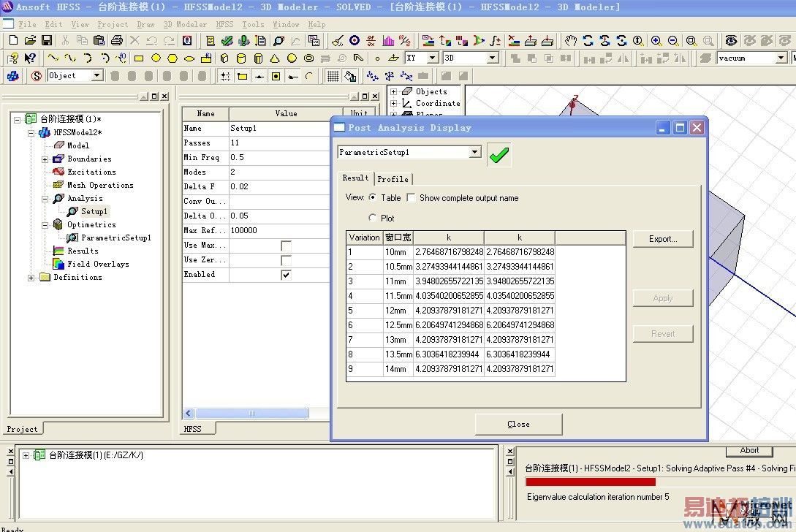This screenshot has width=796, height=532.
Task: Activate the Pan hand tool
Action: click(571, 41)
